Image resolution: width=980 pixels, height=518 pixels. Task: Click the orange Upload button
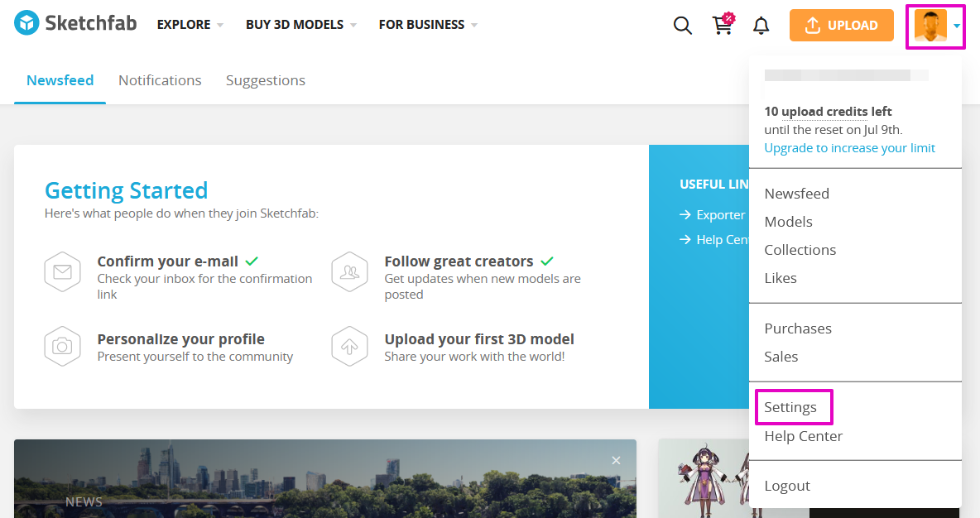[841, 26]
